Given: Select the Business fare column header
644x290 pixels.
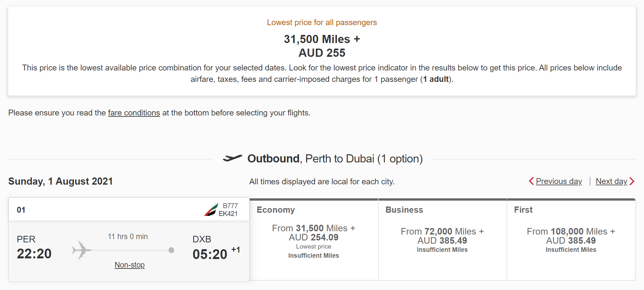Looking at the screenshot, I should coord(404,210).
